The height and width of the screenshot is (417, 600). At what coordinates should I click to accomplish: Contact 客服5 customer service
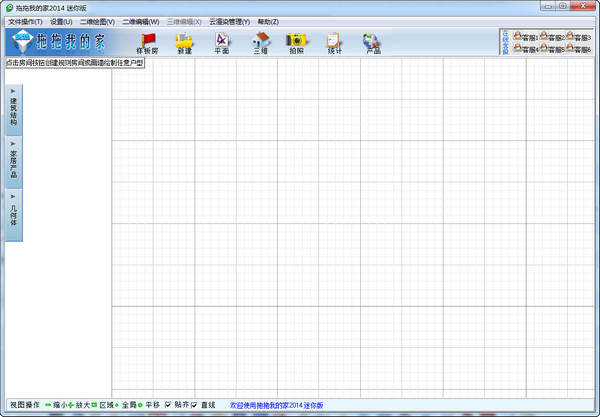(x=552, y=48)
